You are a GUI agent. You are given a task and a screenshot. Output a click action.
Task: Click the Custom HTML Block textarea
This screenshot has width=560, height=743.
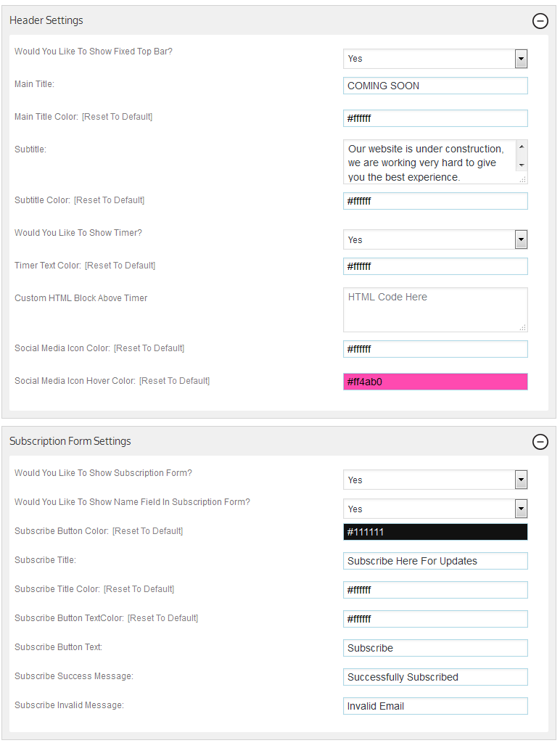435,310
